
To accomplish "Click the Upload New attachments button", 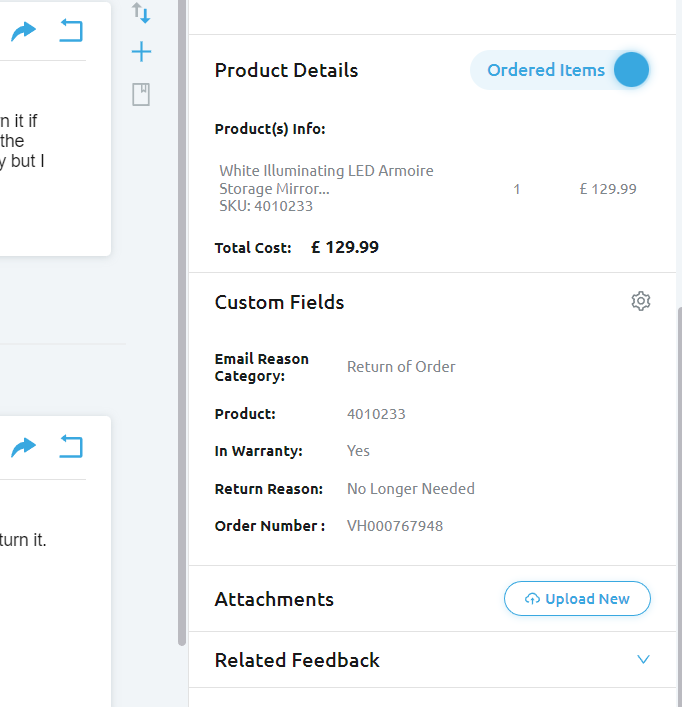I will [x=577, y=599].
